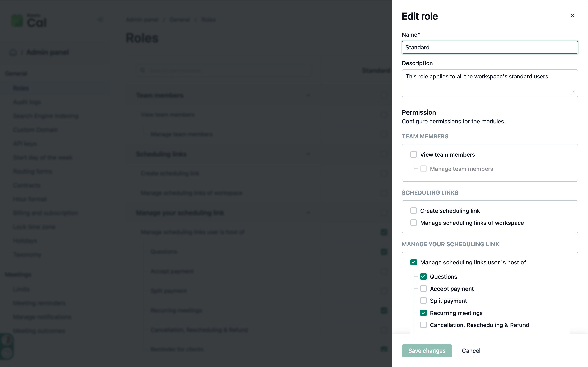Disable Recurring meetings permission
The height and width of the screenshot is (367, 588).
pyautogui.click(x=423, y=313)
